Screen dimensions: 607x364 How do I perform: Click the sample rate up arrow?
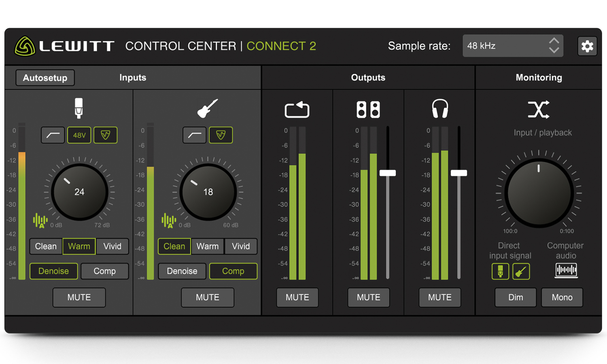pyautogui.click(x=554, y=41)
